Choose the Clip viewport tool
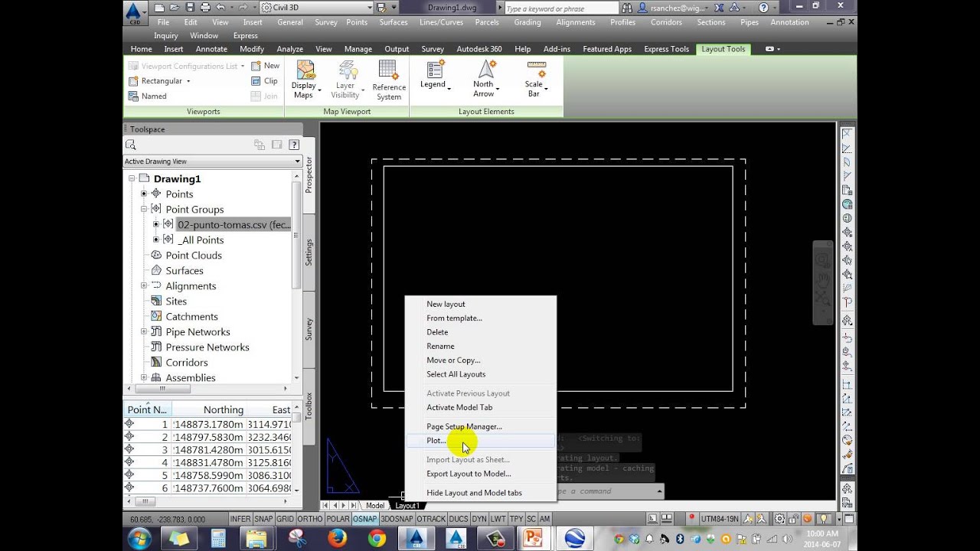Screen dimensions: 980x551 coord(265,81)
